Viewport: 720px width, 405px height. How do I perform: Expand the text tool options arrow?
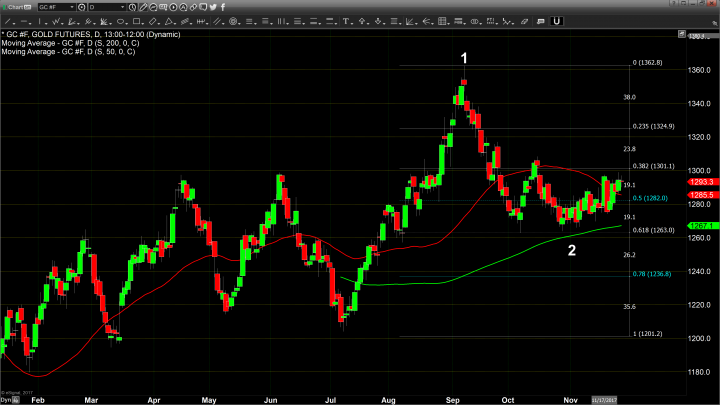[352, 23]
